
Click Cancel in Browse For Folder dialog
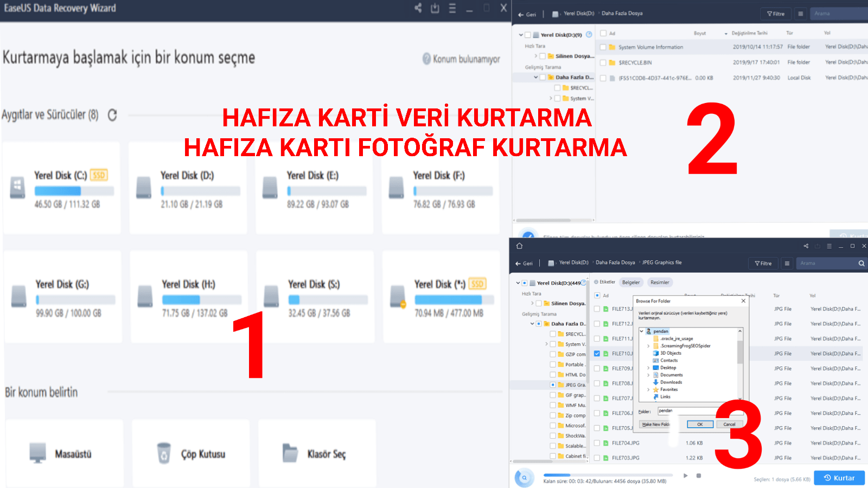(730, 425)
